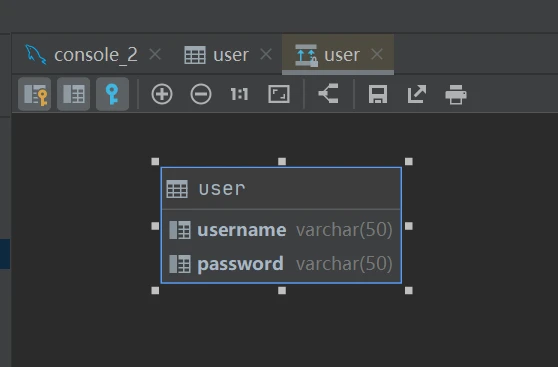This screenshot has height=367, width=558.
Task: Click the table icon on user data tab
Action: click(x=195, y=55)
